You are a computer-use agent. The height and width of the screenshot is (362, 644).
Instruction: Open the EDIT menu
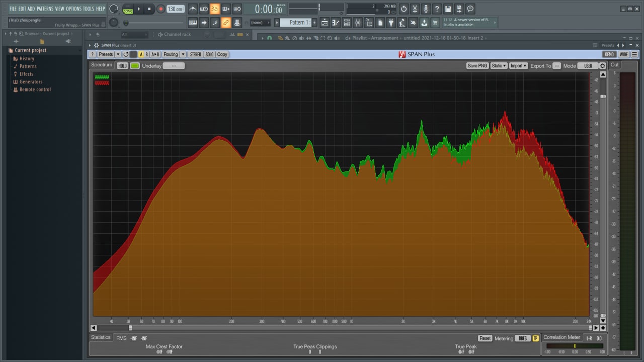click(x=22, y=9)
